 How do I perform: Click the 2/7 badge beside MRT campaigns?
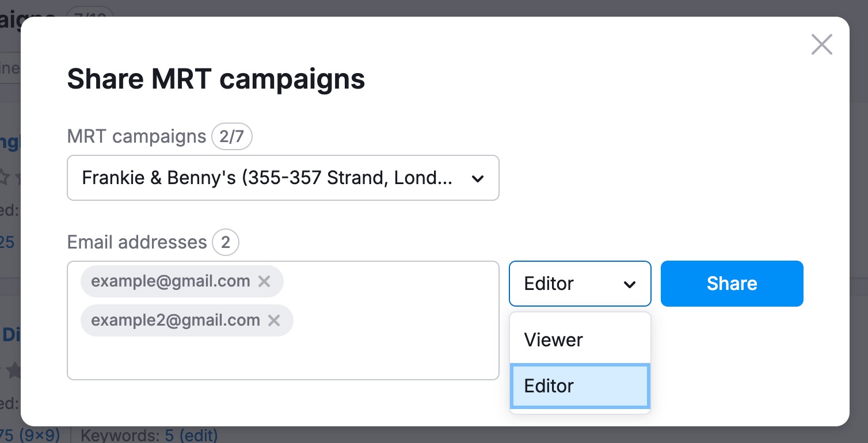(231, 136)
